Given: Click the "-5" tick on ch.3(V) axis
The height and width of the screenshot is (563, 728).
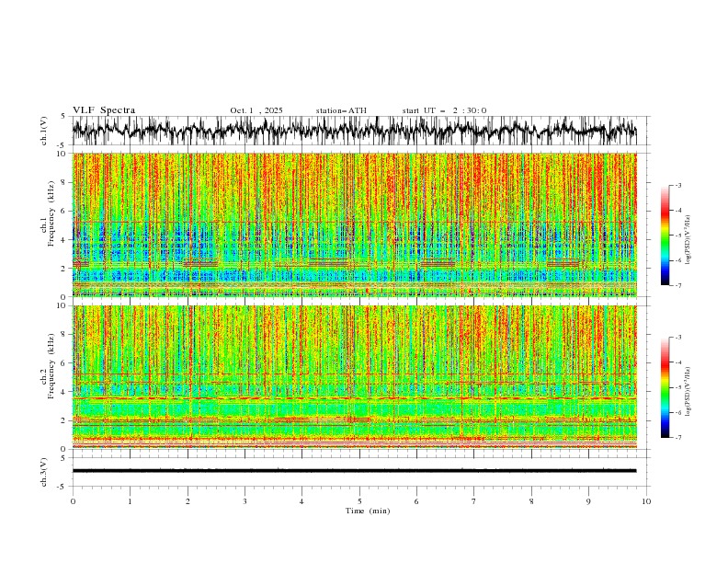Looking at the screenshot, I should click(x=63, y=487).
